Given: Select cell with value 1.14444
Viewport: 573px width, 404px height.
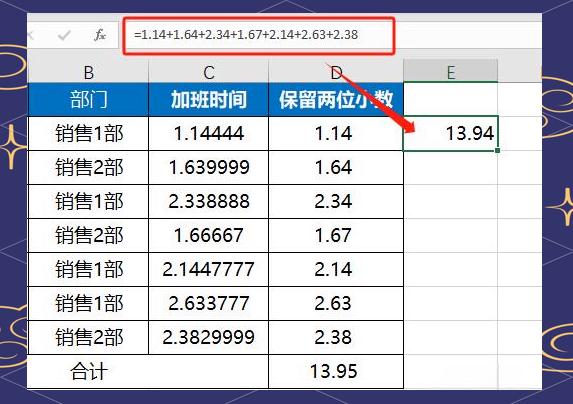Looking at the screenshot, I should (x=208, y=133).
